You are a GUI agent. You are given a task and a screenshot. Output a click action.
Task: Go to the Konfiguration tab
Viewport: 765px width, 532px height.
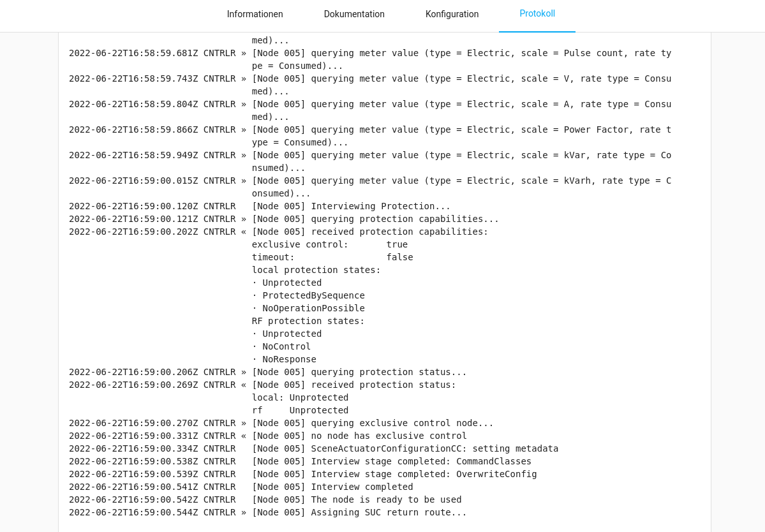point(452,14)
